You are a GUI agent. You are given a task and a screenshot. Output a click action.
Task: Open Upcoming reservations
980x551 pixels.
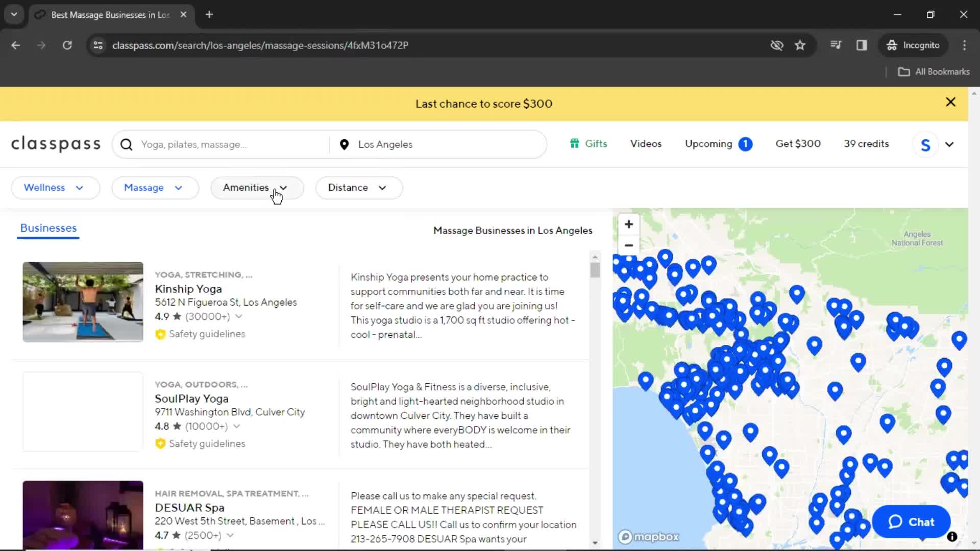[x=708, y=144]
